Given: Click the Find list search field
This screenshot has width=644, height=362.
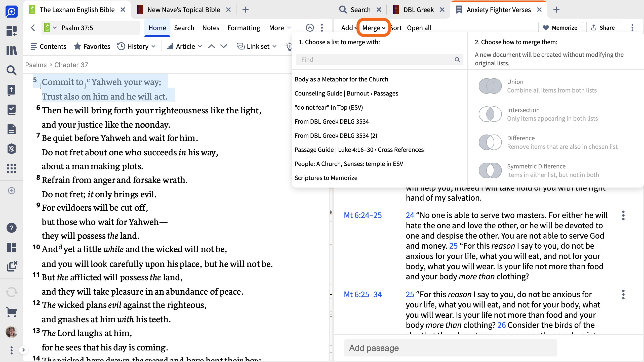Looking at the screenshot, I should click(379, 60).
